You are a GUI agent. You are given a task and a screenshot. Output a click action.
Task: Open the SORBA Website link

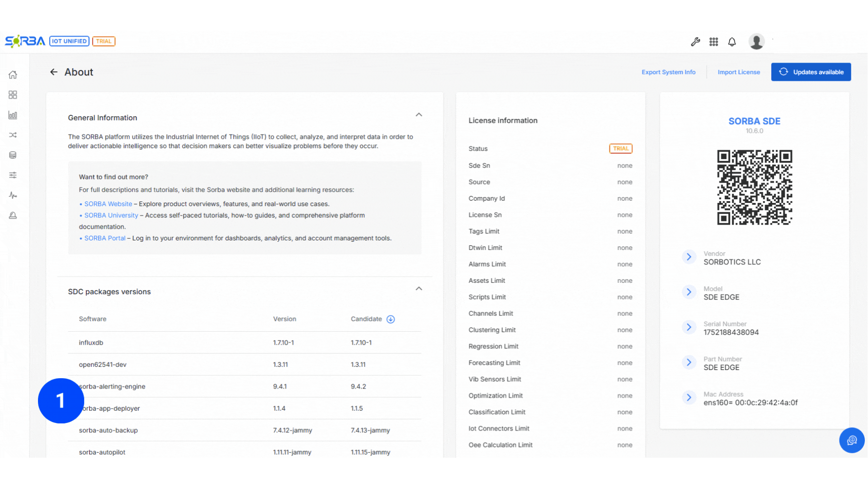tap(108, 204)
